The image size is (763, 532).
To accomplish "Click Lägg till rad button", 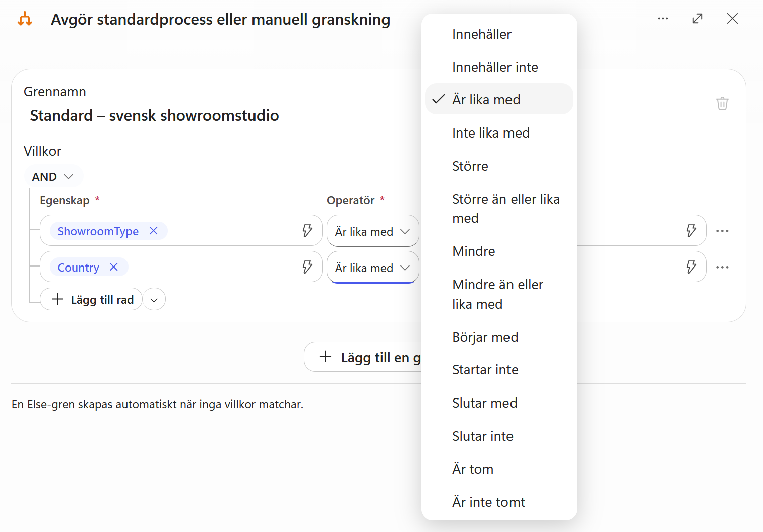I will pyautogui.click(x=91, y=300).
